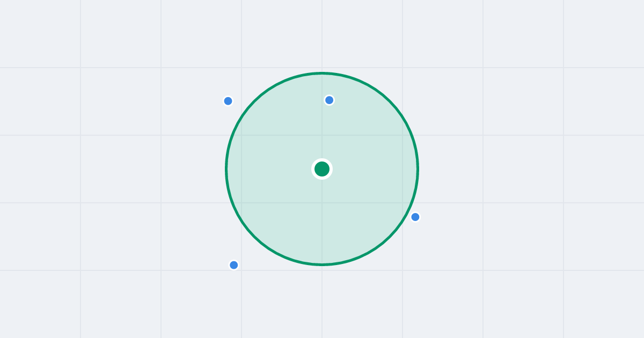
Task: Select the blue marker inside the green circle
Action: (330, 100)
